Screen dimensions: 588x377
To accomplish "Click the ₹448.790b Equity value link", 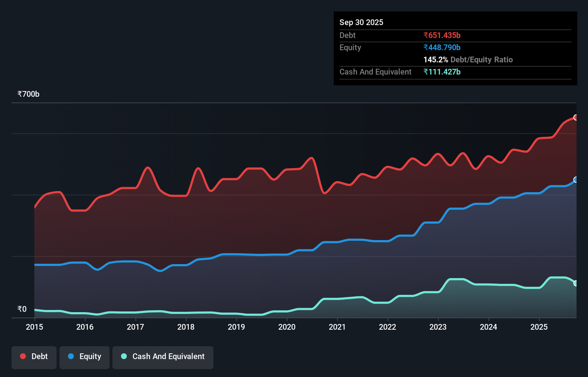I will (x=442, y=47).
